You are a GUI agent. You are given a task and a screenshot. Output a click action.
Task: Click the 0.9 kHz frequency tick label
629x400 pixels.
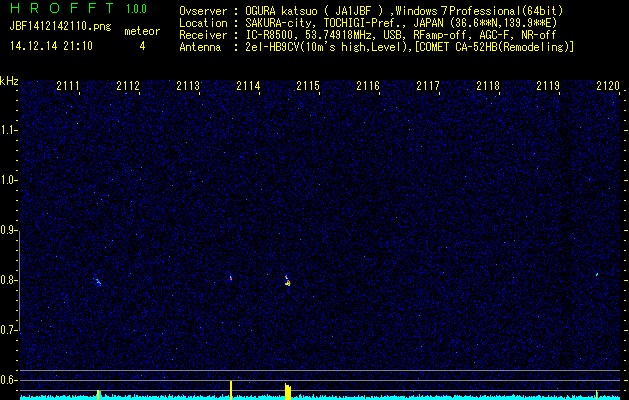tap(7, 230)
